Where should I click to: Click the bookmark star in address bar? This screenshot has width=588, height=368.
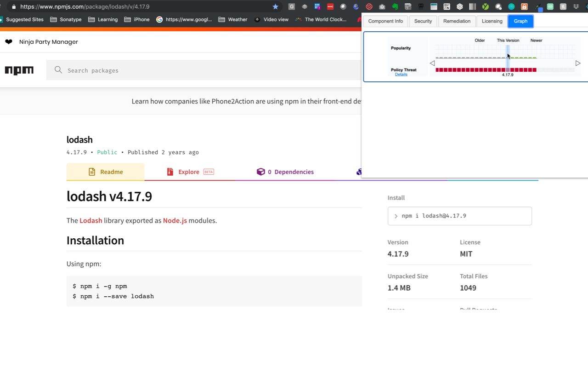(276, 6)
